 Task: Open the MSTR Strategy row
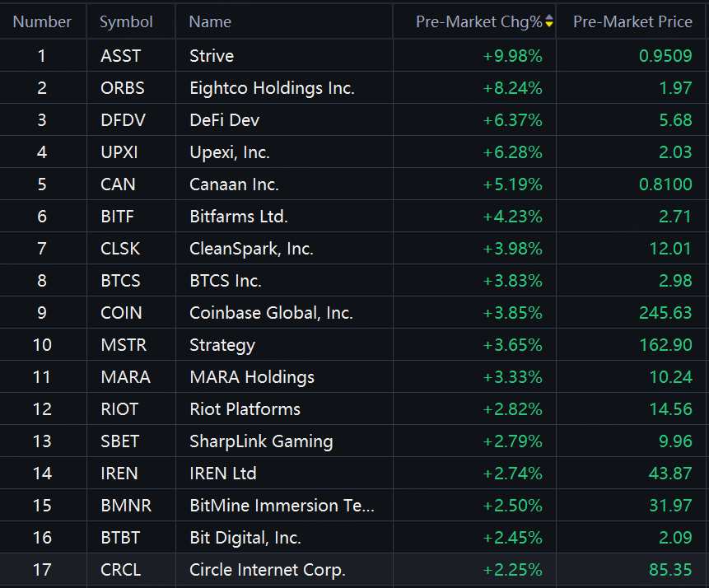pos(222,345)
